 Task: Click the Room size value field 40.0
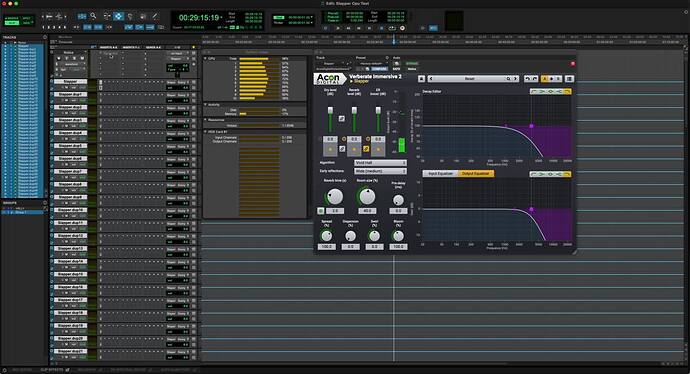[367, 211]
